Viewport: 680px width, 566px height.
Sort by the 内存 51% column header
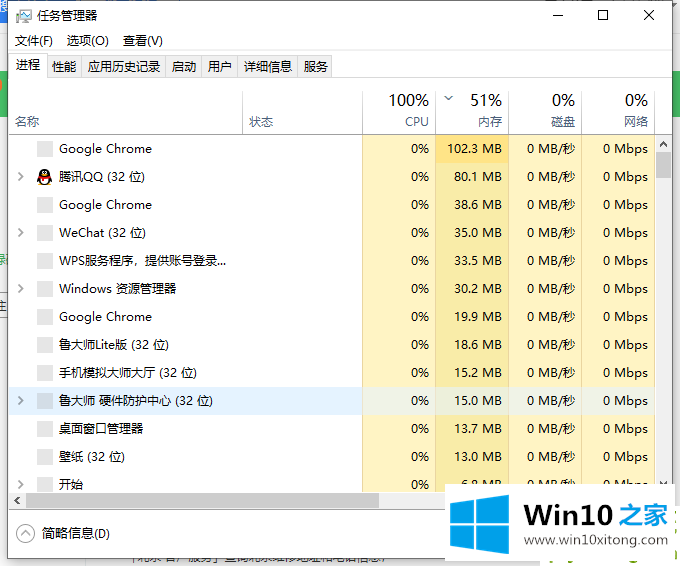point(472,112)
